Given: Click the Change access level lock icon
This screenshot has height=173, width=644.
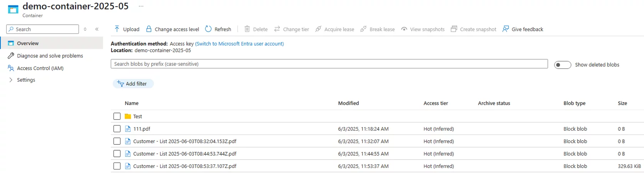Looking at the screenshot, I should click(149, 29).
